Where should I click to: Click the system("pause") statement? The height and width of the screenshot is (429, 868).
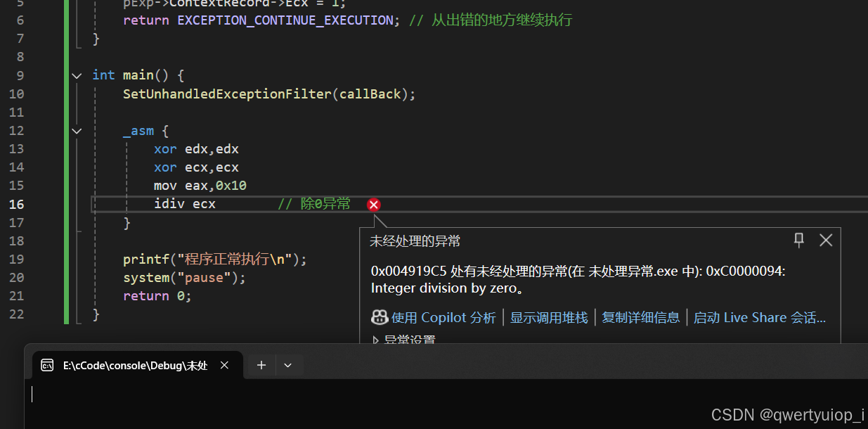(185, 278)
